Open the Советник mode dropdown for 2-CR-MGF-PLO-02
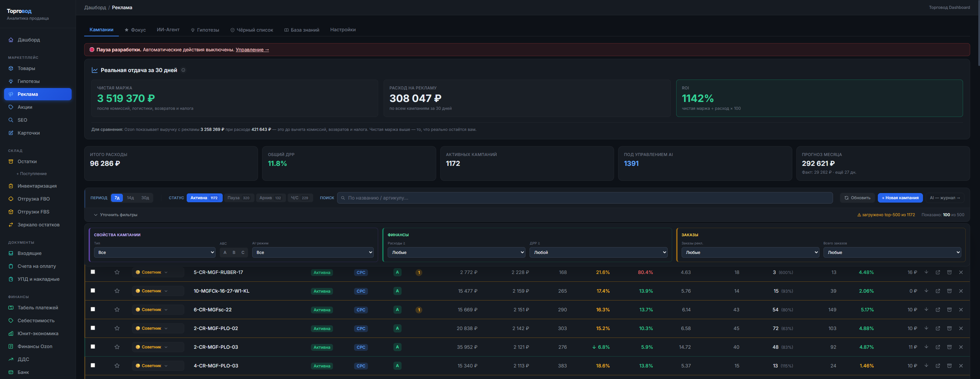The width and height of the screenshot is (980, 379). (158, 328)
